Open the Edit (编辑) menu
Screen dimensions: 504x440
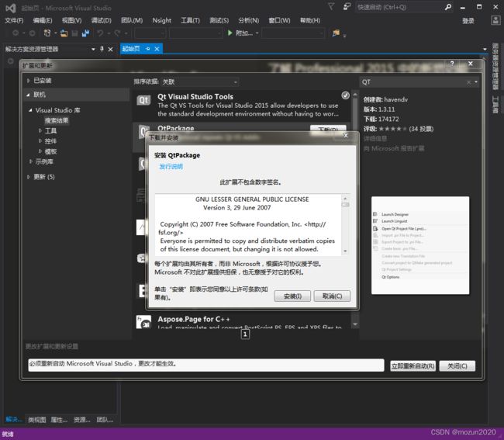coord(43,21)
